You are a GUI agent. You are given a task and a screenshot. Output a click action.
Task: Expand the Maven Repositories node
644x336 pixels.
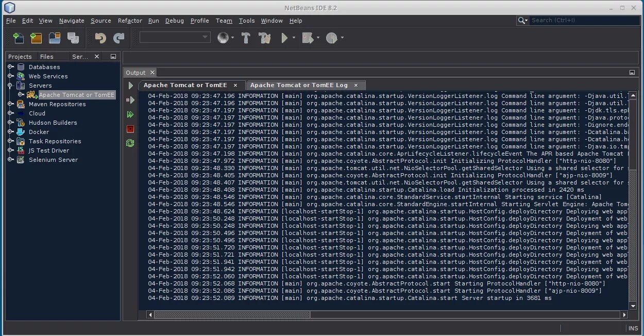pos(10,104)
